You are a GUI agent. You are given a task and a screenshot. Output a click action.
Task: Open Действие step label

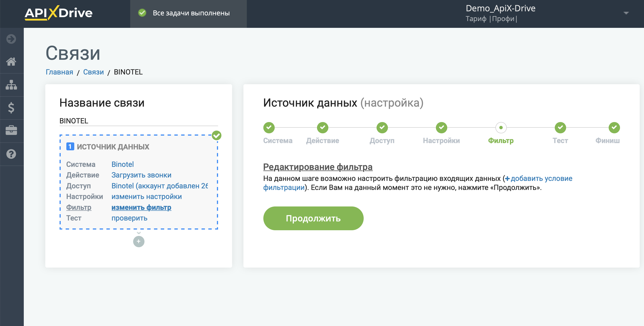point(322,141)
